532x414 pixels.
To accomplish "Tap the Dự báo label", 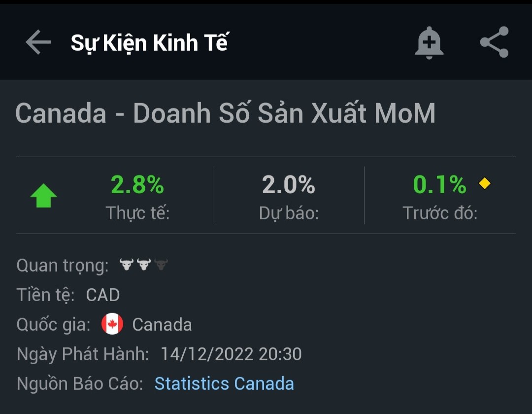I will (288, 212).
